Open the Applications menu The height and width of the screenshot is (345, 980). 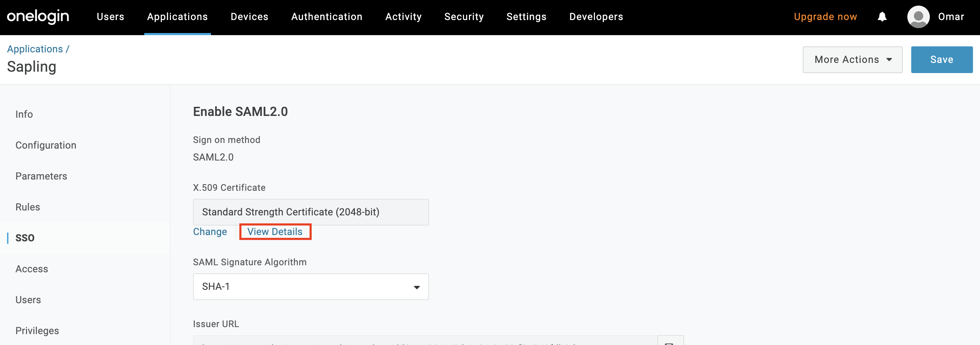click(x=177, y=17)
